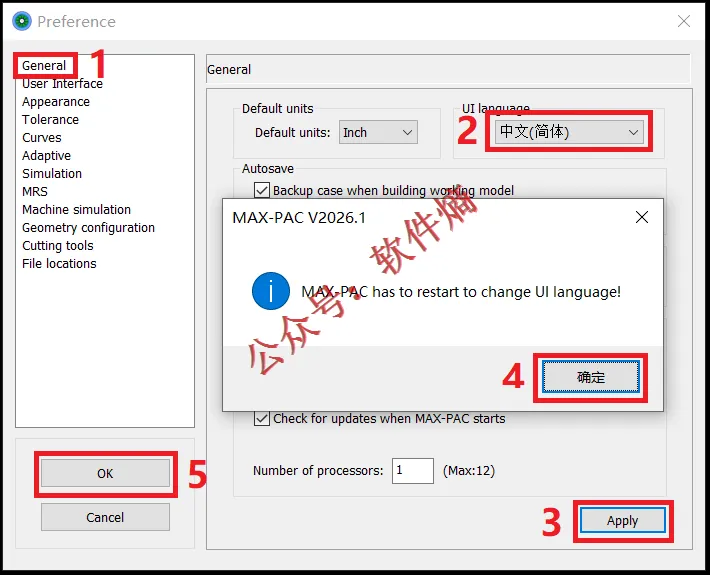Screen dimensions: 710x575
Task: Select Machine simulation in the list
Action: (x=77, y=210)
